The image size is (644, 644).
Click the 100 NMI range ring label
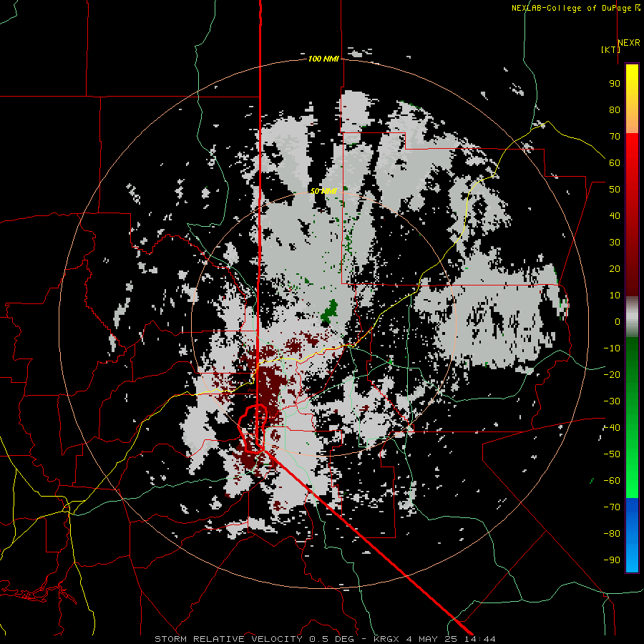(x=323, y=59)
